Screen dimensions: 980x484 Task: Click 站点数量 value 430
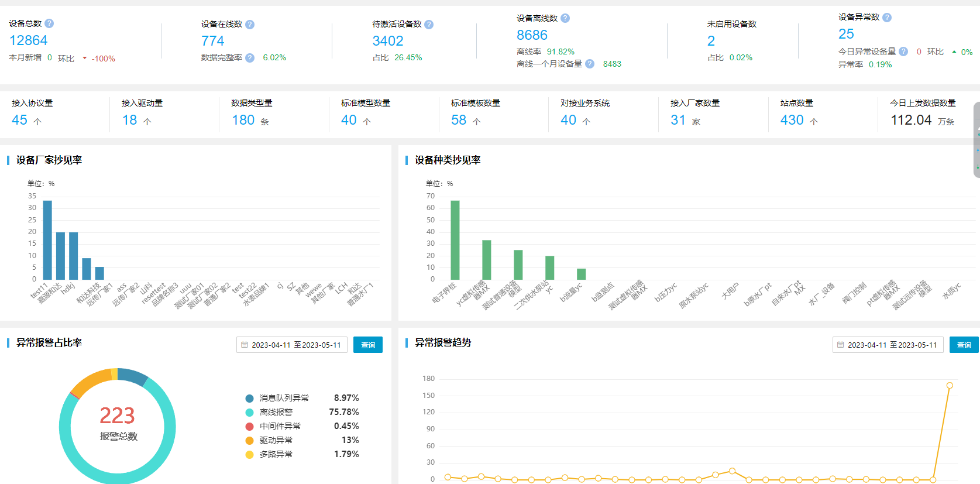point(792,120)
